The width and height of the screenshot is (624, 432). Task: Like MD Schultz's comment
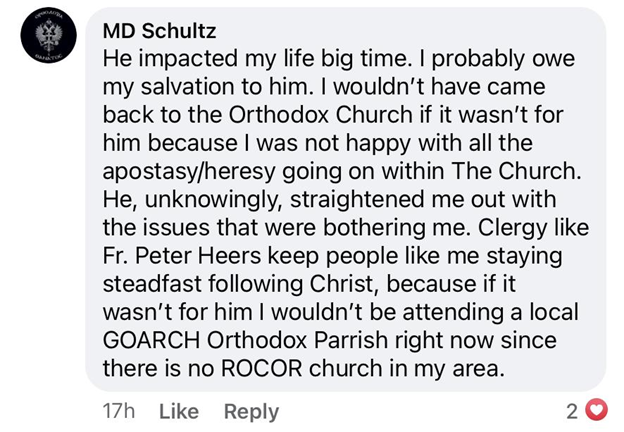click(179, 411)
